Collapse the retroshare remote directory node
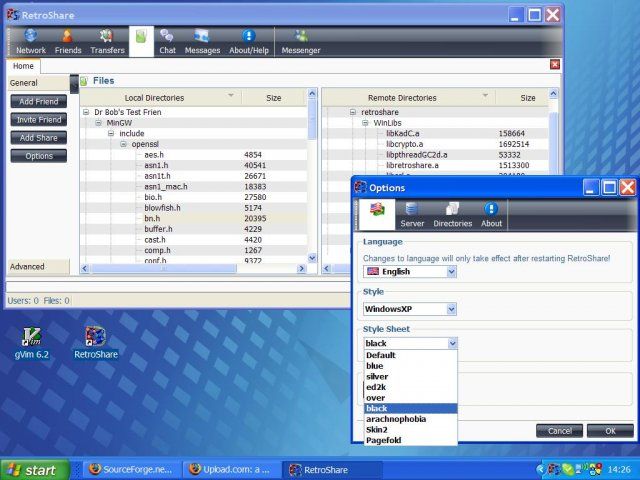Screen dimensions: 640x480 pyautogui.click(x=353, y=112)
